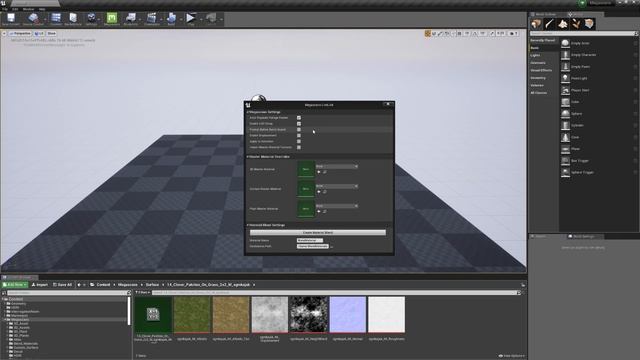The height and width of the screenshot is (360, 640).
Task: Click the Launch toolbar icon
Action: (211, 18)
